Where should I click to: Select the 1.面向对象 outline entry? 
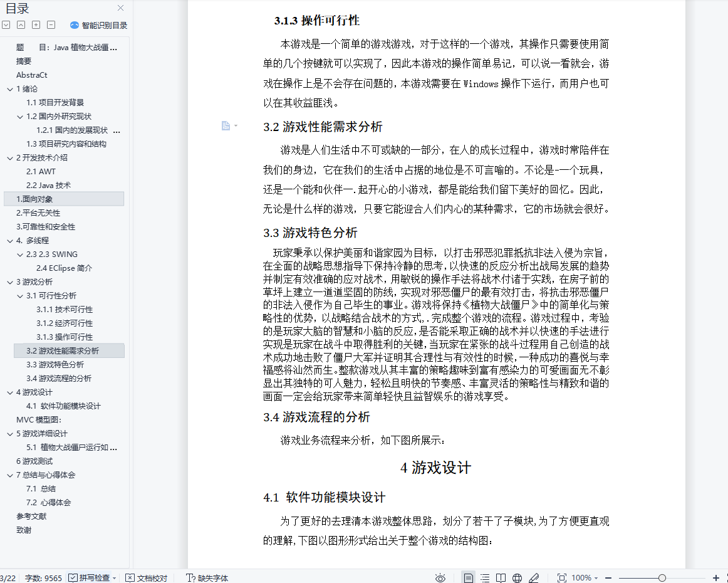point(34,199)
